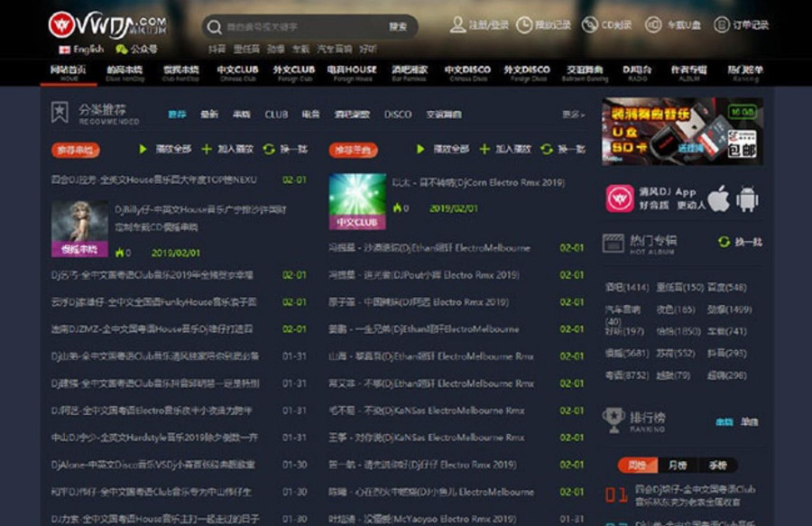Open the play history clock icon
This screenshot has width=812, height=526.
524,24
